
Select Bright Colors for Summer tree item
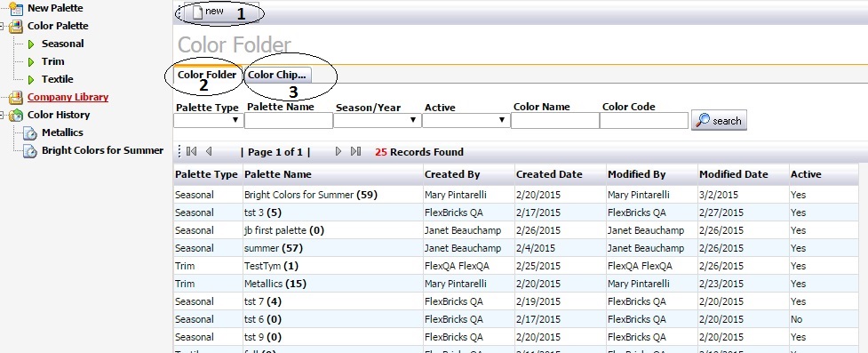point(103,150)
